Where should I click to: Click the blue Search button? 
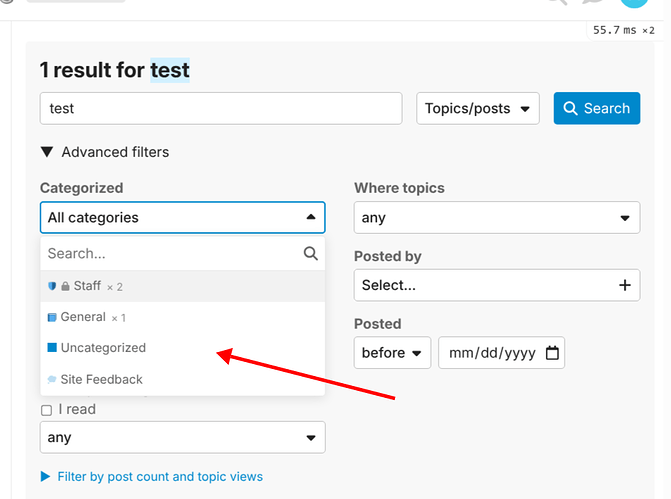point(597,108)
